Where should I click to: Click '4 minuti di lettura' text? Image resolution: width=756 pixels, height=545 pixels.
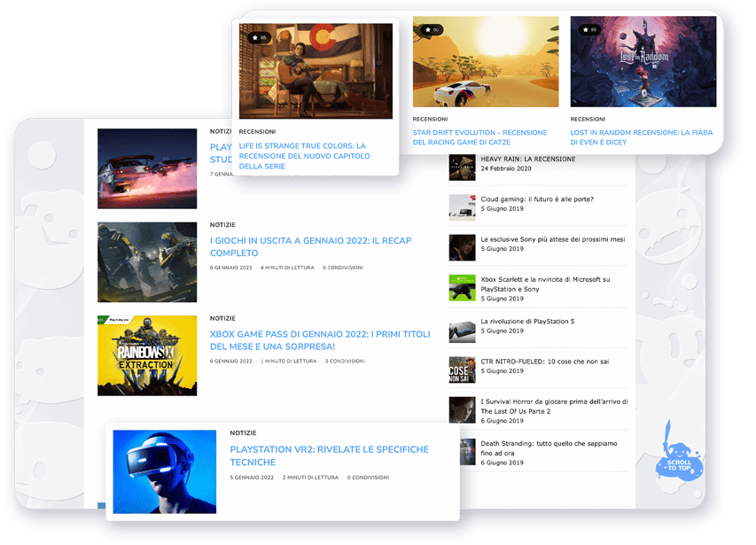click(x=287, y=268)
